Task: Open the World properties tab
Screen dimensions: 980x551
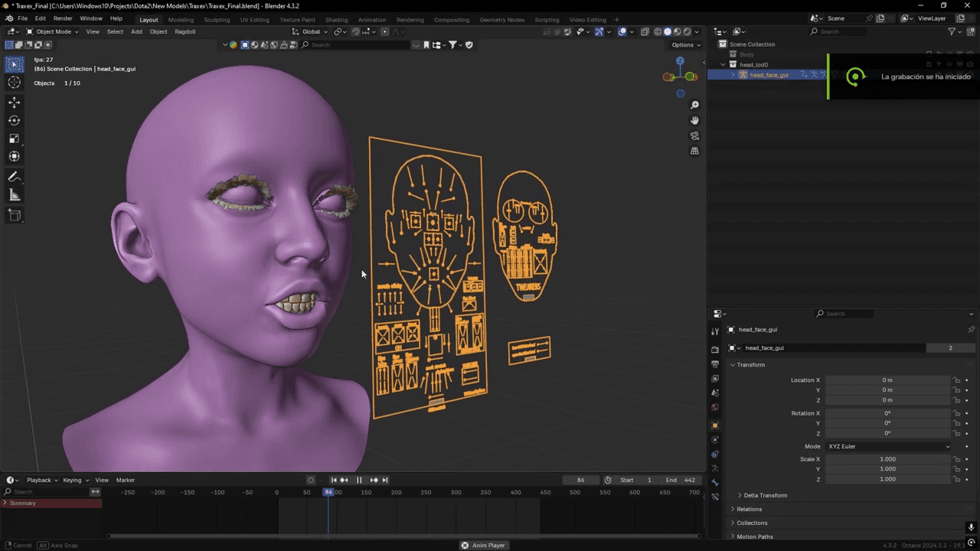Action: point(715,408)
